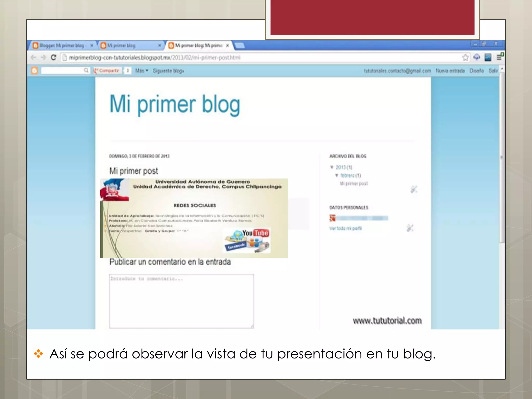Open the Chrome menu icon
The width and height of the screenshot is (532, 399).
[x=500, y=57]
